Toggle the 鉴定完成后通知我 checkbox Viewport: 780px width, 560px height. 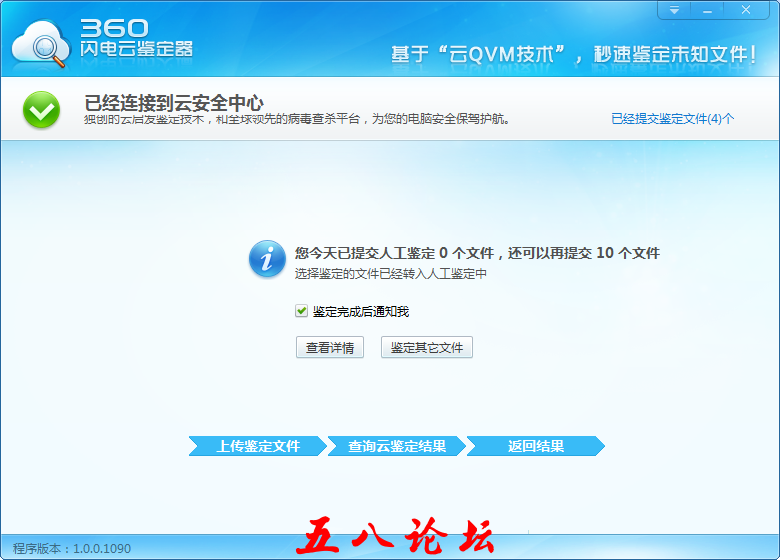[301, 311]
